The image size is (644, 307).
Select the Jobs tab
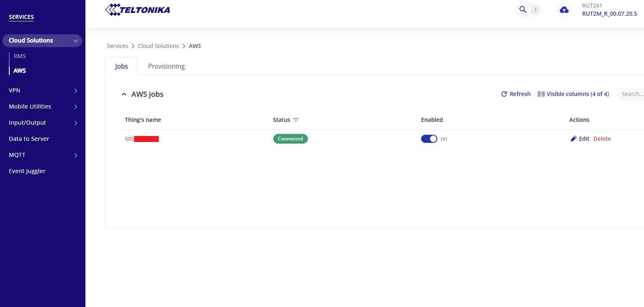point(121,66)
